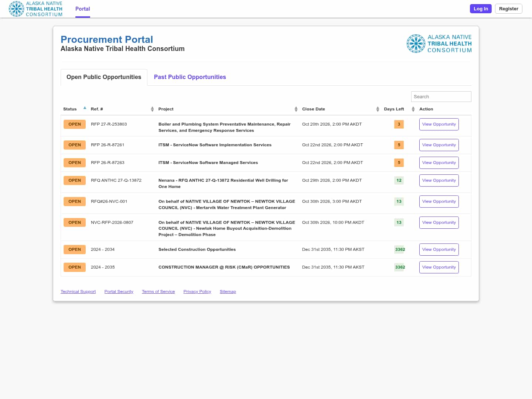
Task: View Opportunity for 2024 - 2034 Selected Construction
Action: (x=439, y=249)
